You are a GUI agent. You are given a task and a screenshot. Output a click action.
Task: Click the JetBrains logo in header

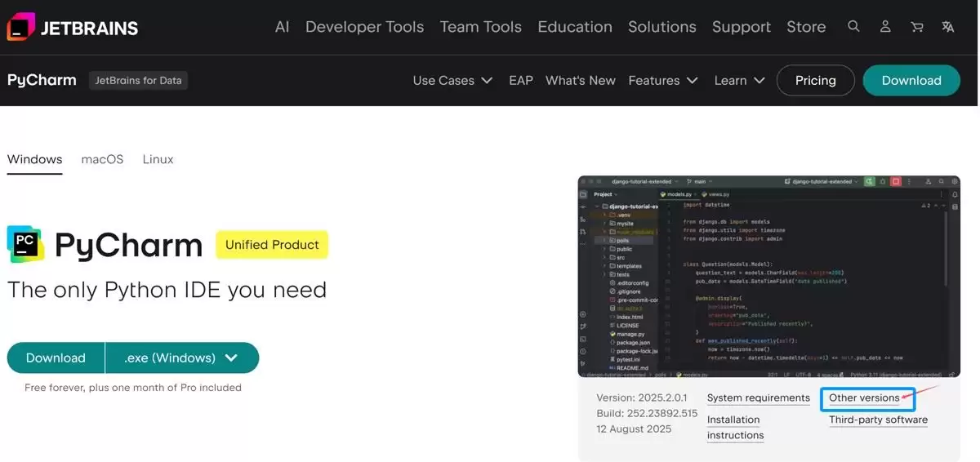pos(73,27)
